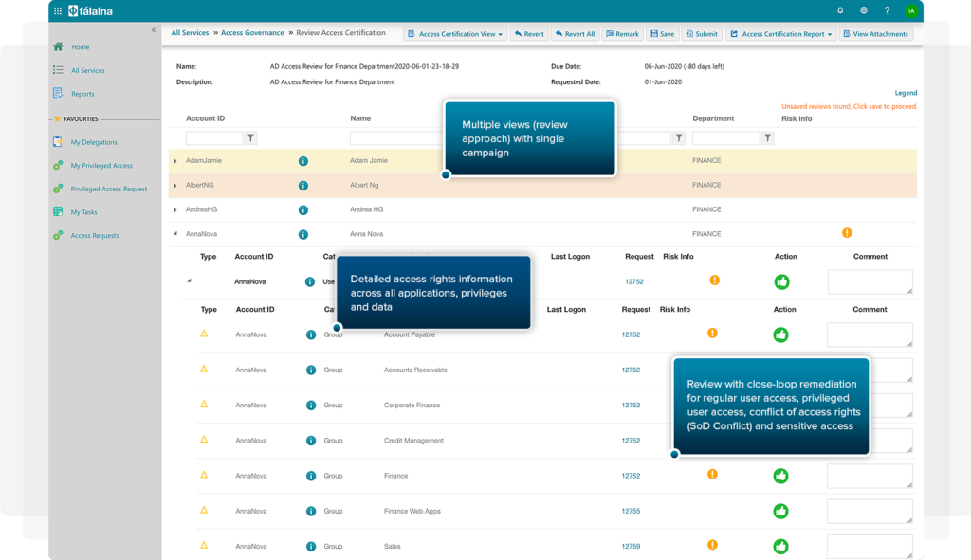This screenshot has height=560, width=971.
Task: Click risk warning icon in Finance group row
Action: pyautogui.click(x=712, y=474)
